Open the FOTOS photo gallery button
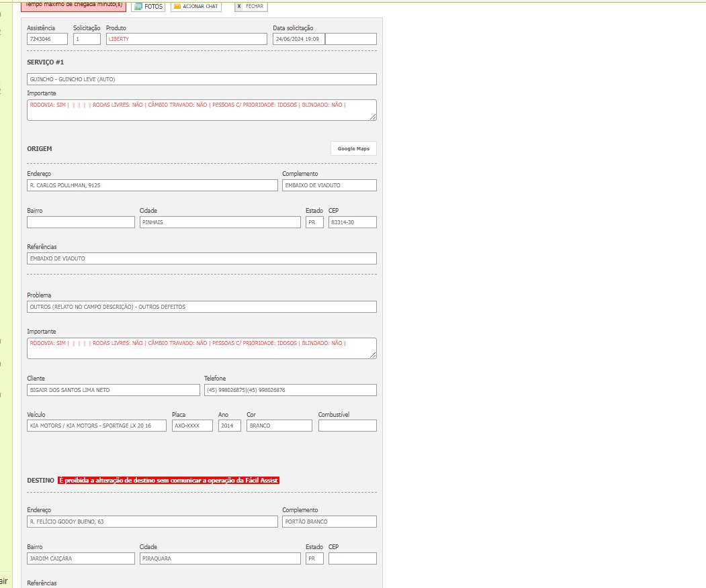This screenshot has height=588, width=706. coord(148,6)
